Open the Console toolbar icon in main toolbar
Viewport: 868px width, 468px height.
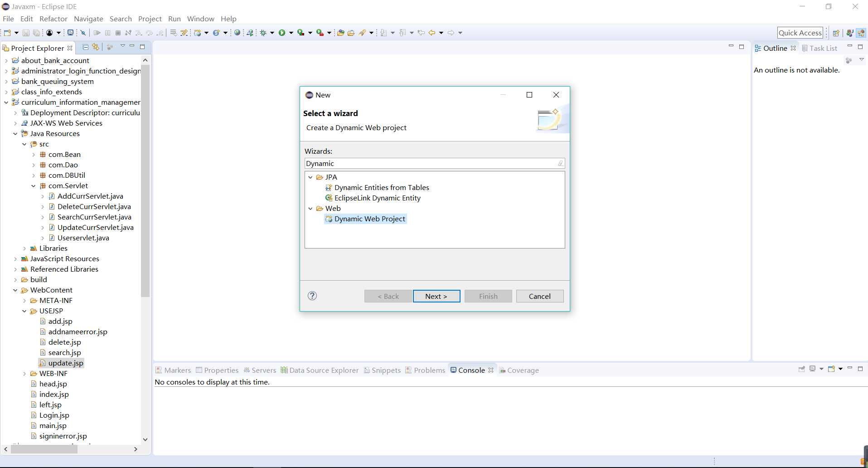[70, 33]
